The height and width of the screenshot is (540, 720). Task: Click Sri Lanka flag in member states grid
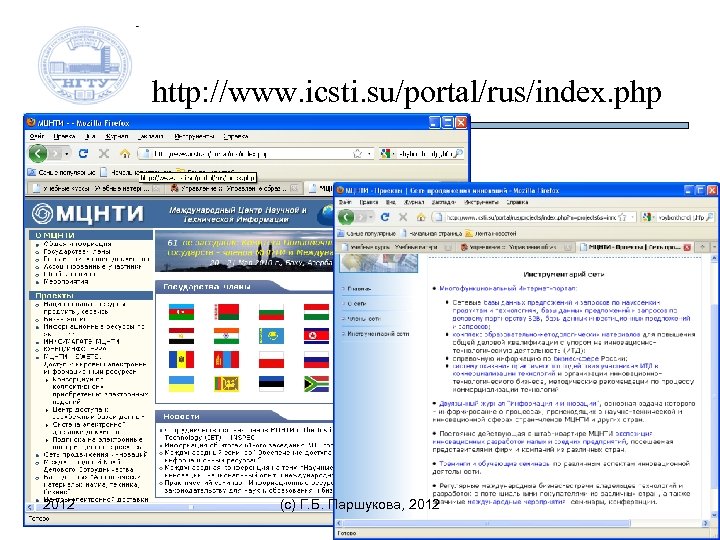pyautogui.click(x=226, y=384)
